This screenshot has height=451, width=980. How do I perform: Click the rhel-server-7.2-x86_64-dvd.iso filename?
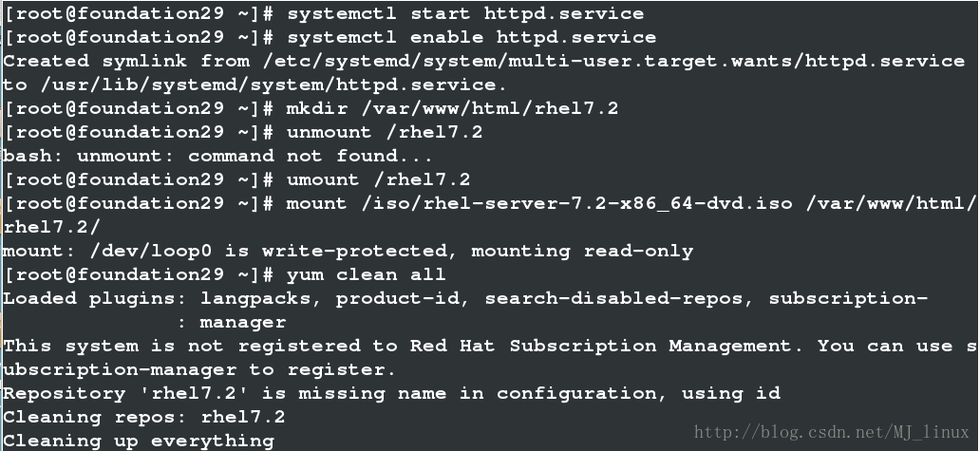click(607, 203)
